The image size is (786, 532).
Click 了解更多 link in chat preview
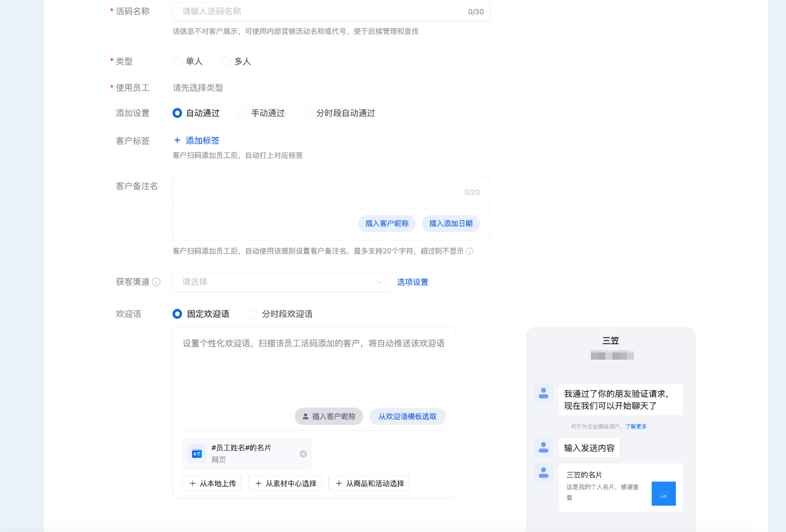pos(636,427)
